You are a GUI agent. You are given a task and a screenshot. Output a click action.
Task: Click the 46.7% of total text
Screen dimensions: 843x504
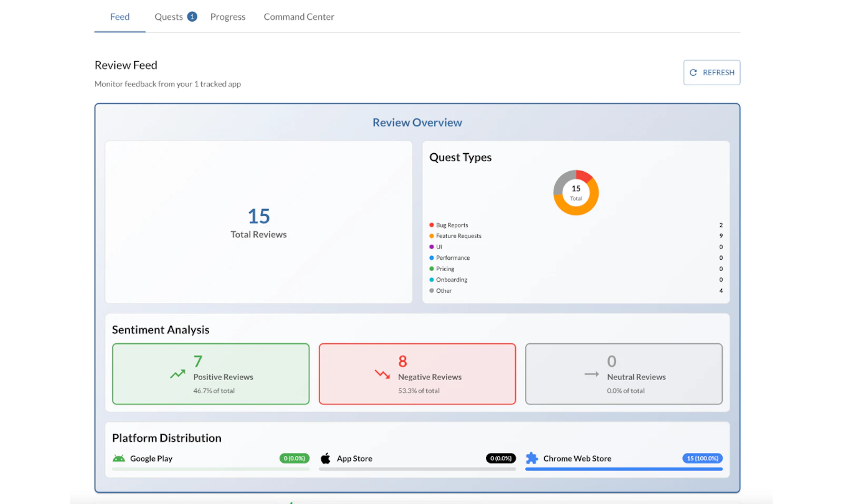click(214, 391)
